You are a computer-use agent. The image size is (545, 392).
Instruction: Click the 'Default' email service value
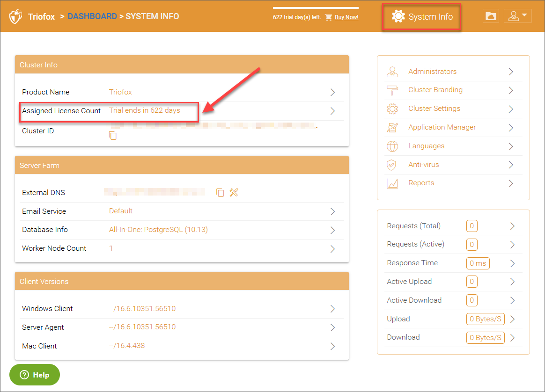[121, 211]
